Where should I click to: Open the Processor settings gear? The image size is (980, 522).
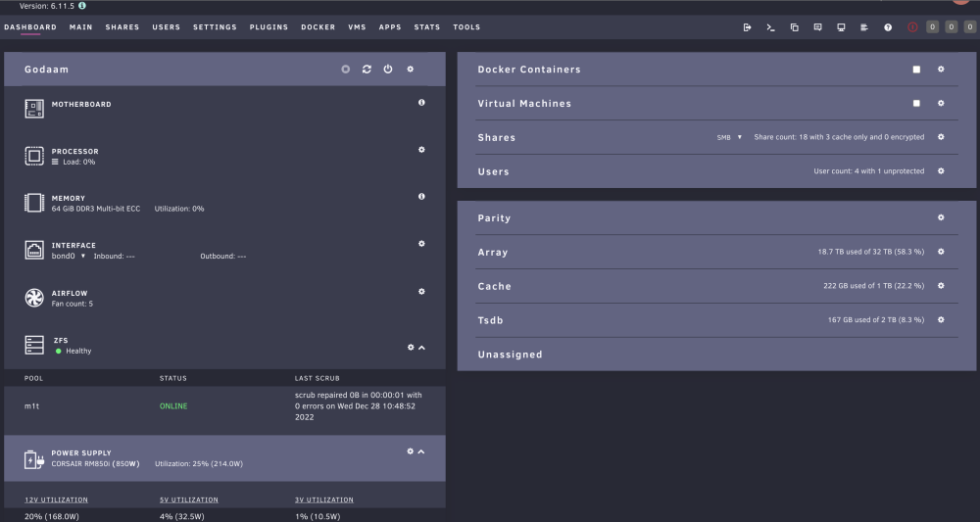point(421,150)
